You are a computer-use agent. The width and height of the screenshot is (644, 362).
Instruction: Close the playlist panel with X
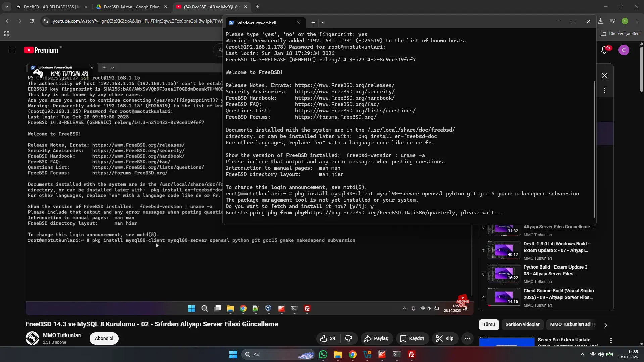pyautogui.click(x=604, y=76)
